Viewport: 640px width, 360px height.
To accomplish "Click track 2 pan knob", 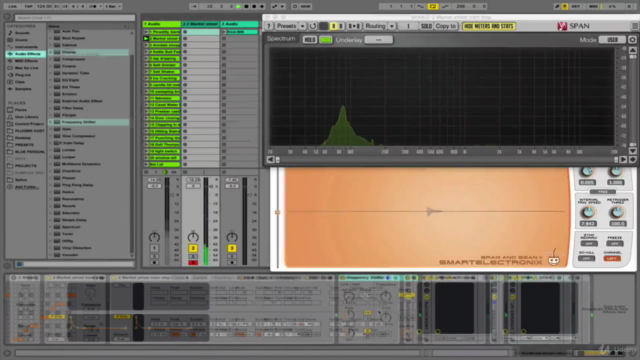I will coord(193,237).
